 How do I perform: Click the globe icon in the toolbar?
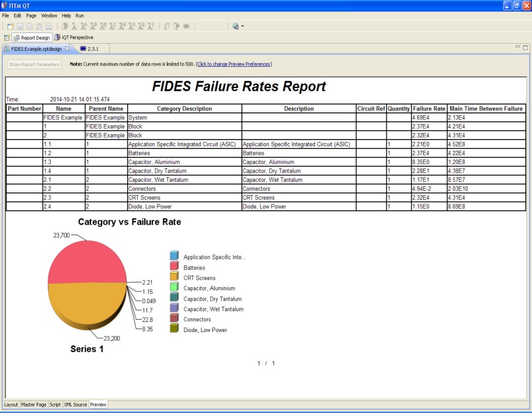coord(235,27)
